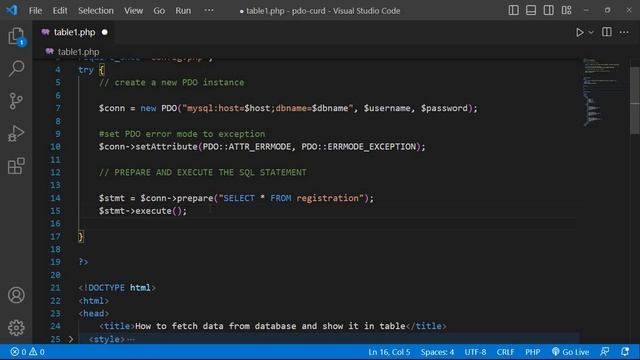This screenshot has height=360, width=640.
Task: Toggle the secondary side bar layout icon
Action: pos(549,10)
